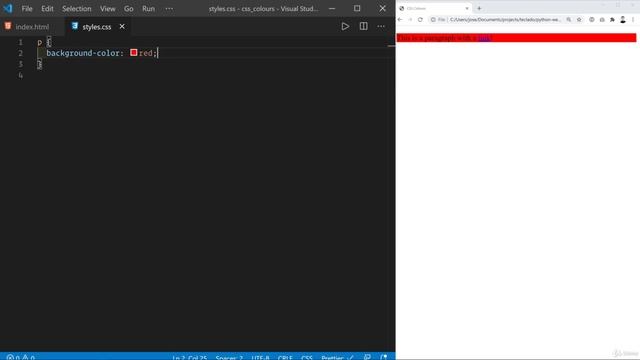Image resolution: width=640 pixels, height=360 pixels.
Task: Click the feedback icon in status bar
Action: (367, 357)
